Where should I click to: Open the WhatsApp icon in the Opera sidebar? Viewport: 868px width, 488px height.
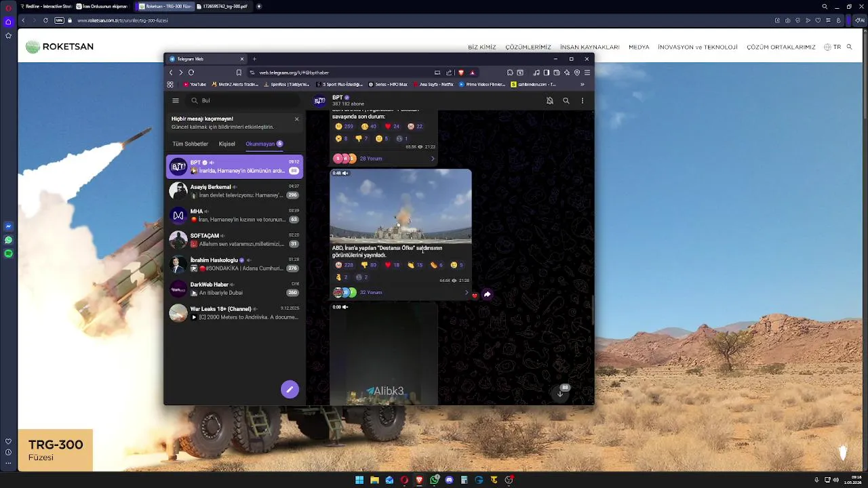(x=8, y=240)
